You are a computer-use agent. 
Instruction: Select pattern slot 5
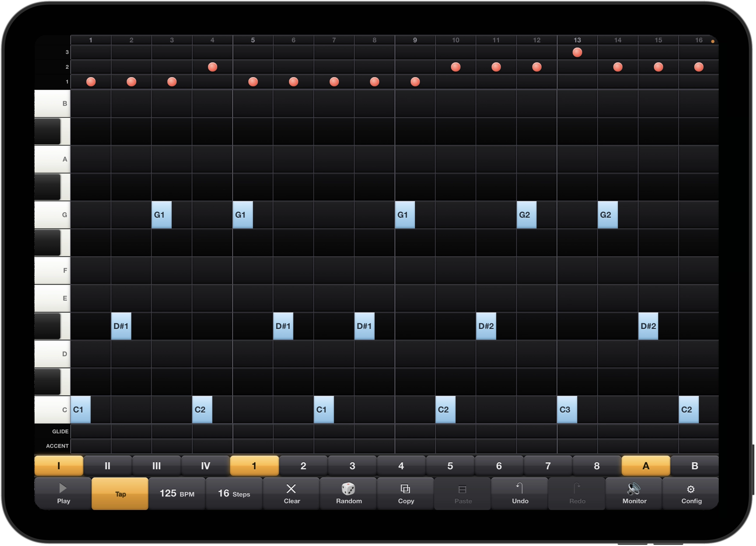tap(450, 466)
